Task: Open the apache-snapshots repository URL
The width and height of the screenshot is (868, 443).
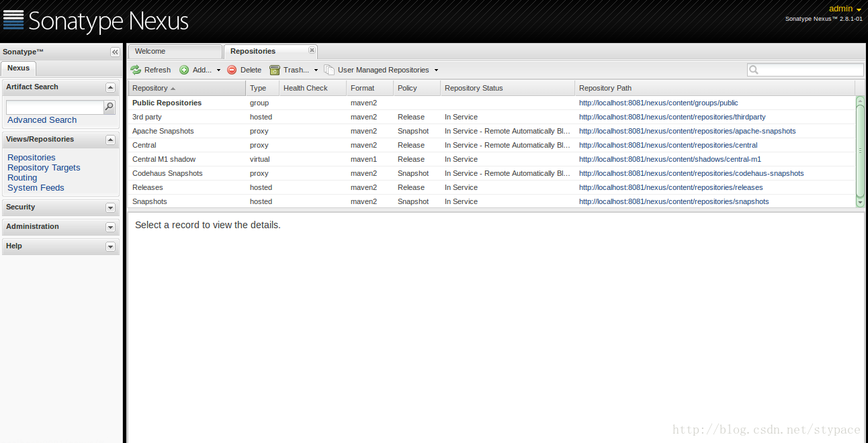Action: [687, 132]
